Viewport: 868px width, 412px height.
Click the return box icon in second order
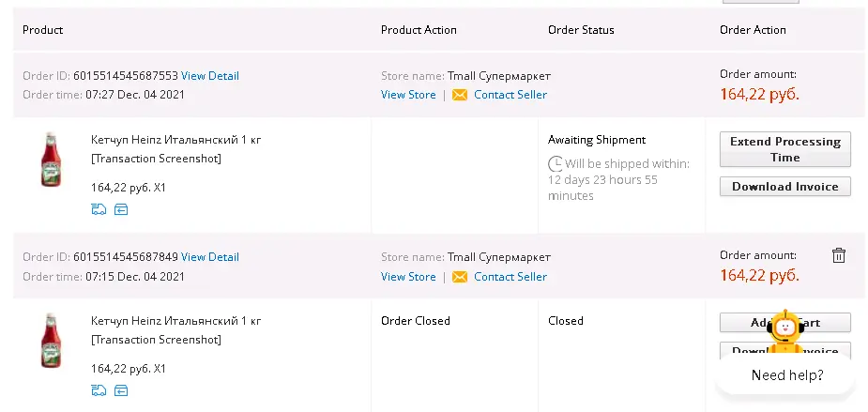[x=121, y=391]
